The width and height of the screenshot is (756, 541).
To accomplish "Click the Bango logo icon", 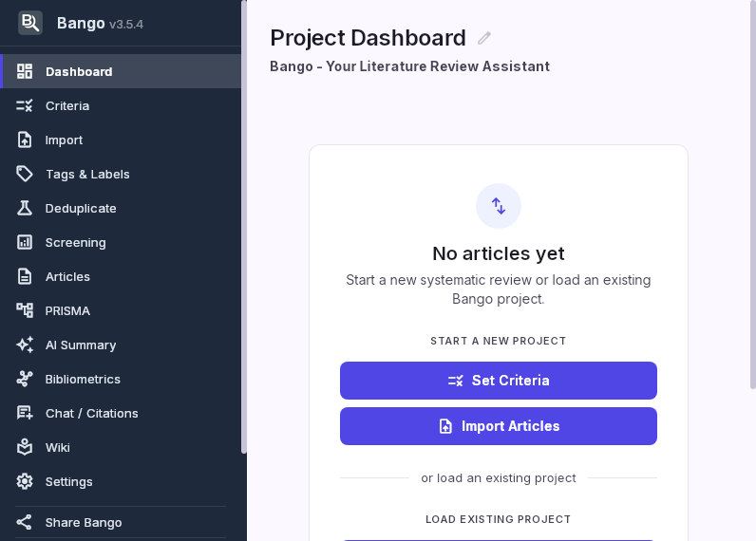I will [x=30, y=23].
